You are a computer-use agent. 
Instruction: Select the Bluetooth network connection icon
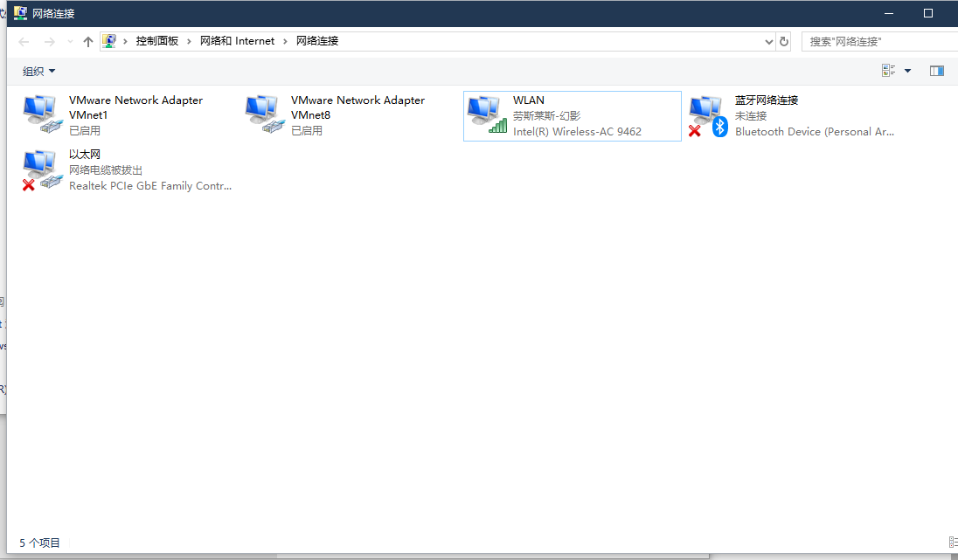click(x=708, y=114)
